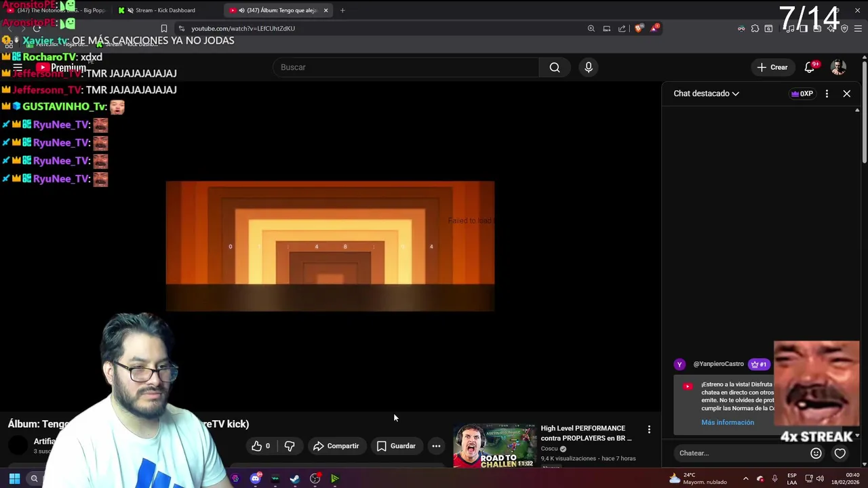Close the chat panel with X
Screen dimensions: 868x488
(847, 94)
